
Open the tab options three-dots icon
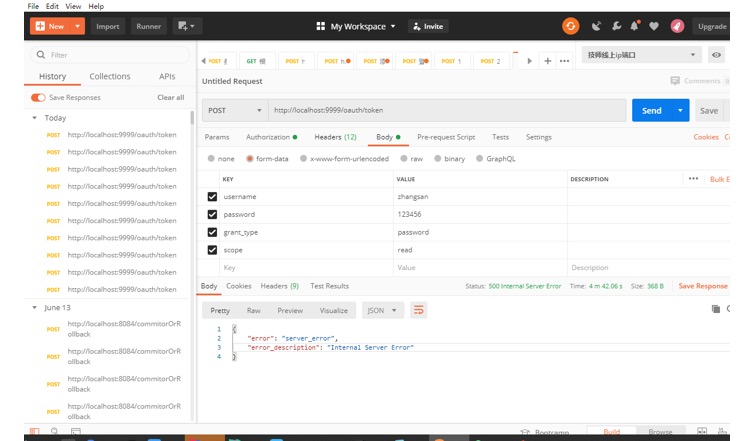tap(565, 61)
